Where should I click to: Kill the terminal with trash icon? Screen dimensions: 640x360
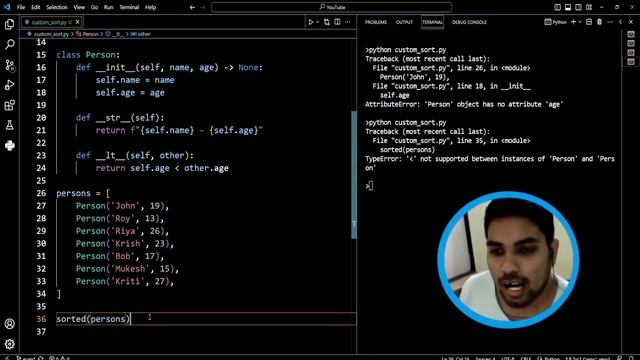click(599, 22)
